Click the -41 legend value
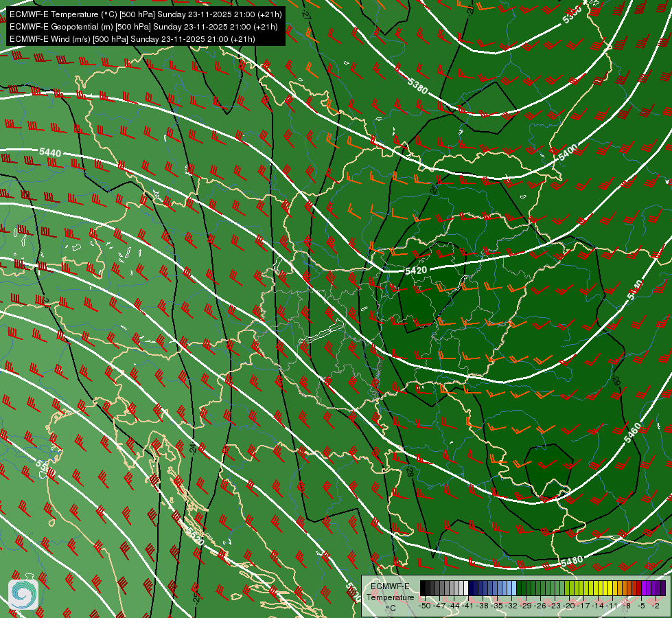The height and width of the screenshot is (618, 672). (x=467, y=606)
